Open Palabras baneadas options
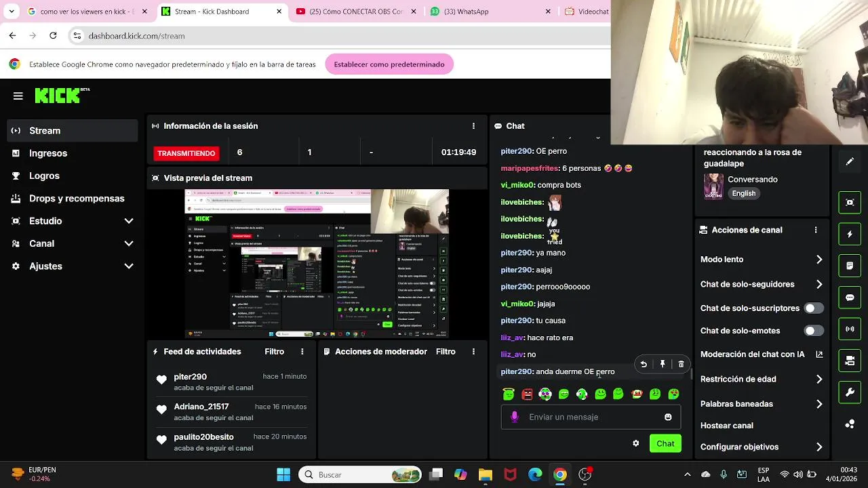Screen dimensions: 868x488 762,404
